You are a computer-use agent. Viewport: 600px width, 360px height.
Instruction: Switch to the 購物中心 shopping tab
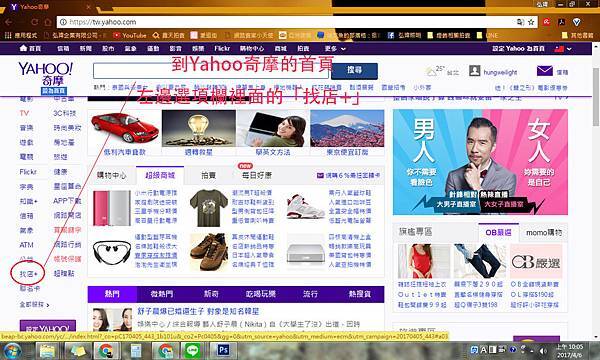pyautogui.click(x=111, y=175)
